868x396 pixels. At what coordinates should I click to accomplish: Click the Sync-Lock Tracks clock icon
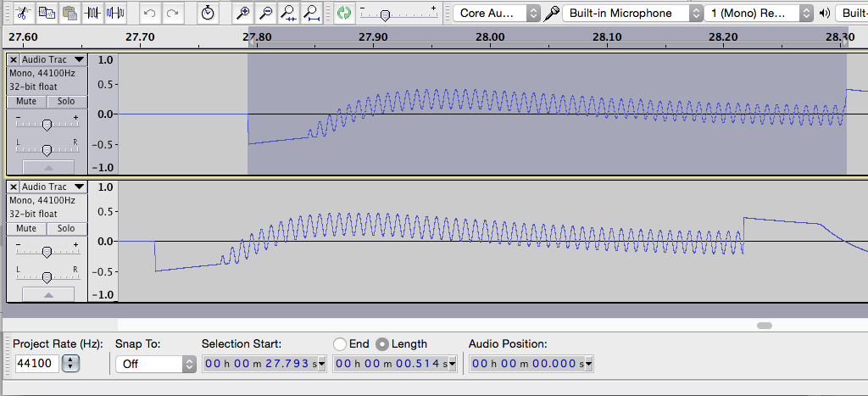click(x=208, y=13)
